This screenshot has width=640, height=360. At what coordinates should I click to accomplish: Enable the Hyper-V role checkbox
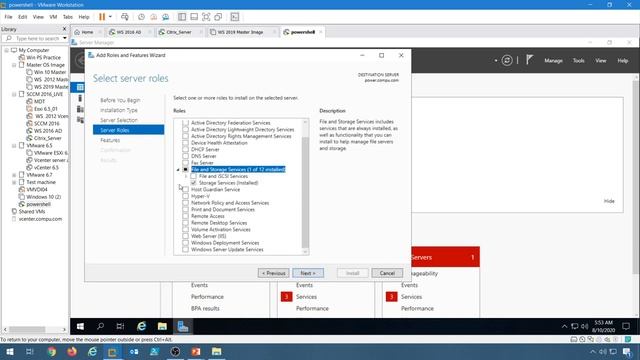point(185,196)
